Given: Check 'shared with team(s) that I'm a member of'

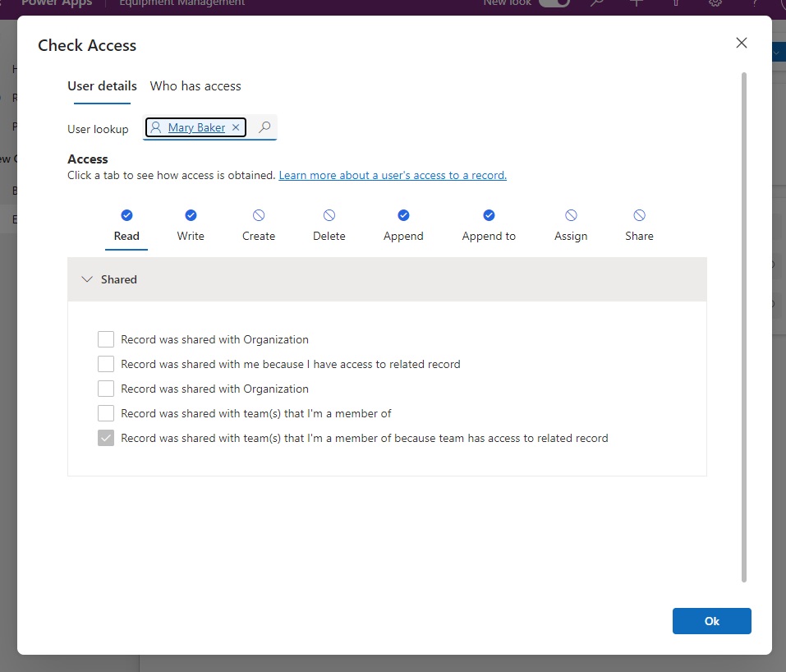Looking at the screenshot, I should tap(106, 413).
